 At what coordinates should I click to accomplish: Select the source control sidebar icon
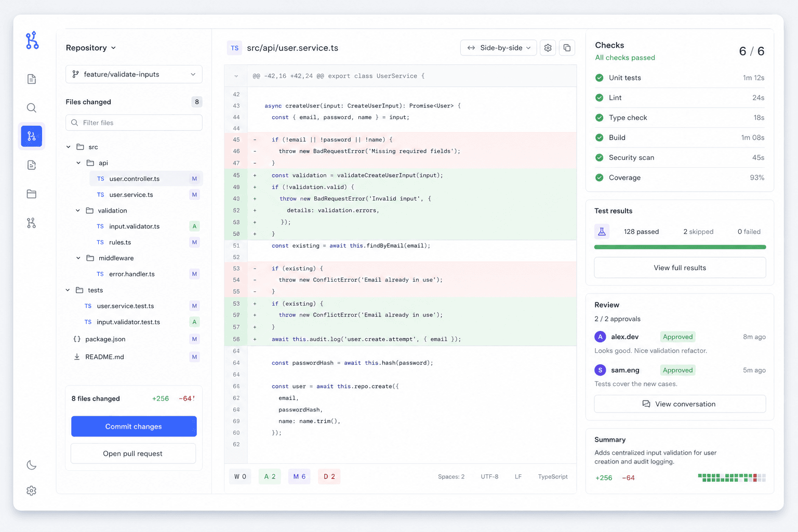(x=32, y=136)
